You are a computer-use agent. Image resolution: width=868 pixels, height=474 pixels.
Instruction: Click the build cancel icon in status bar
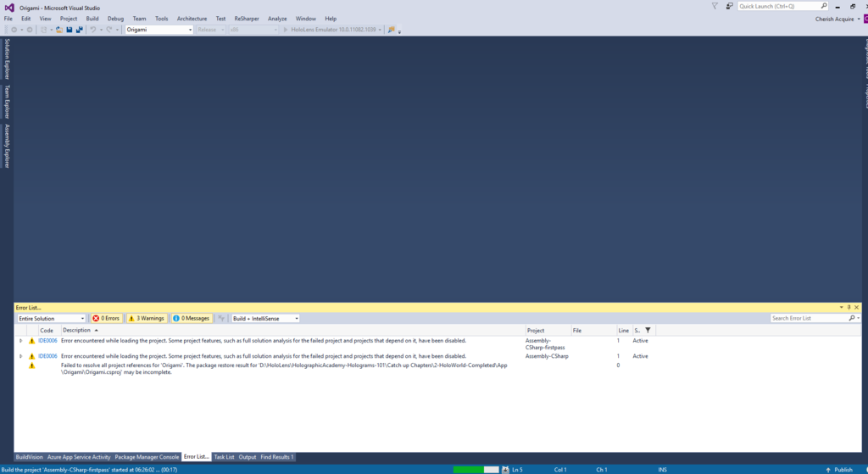point(505,470)
